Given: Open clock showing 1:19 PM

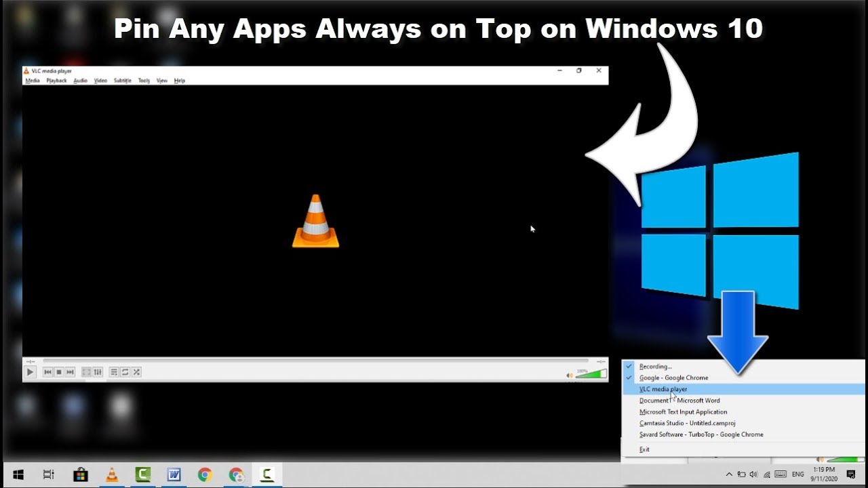Looking at the screenshot, I should pos(824,474).
